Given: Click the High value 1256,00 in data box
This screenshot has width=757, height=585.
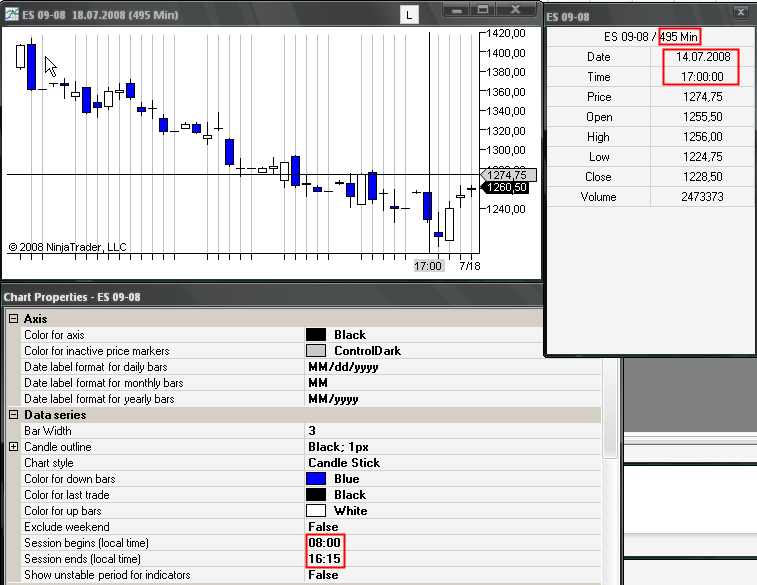Looking at the screenshot, I should (x=702, y=137).
